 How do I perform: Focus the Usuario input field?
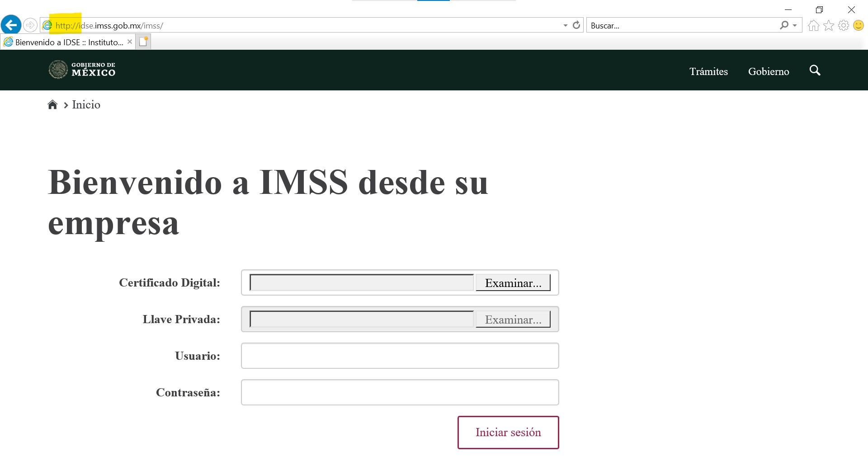coord(400,356)
